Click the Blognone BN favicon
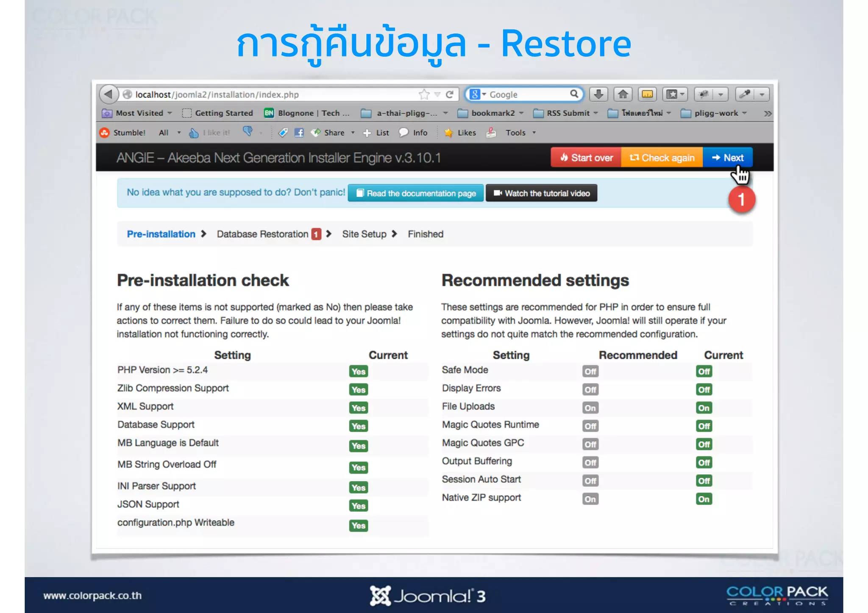The image size is (868, 613). (x=269, y=113)
